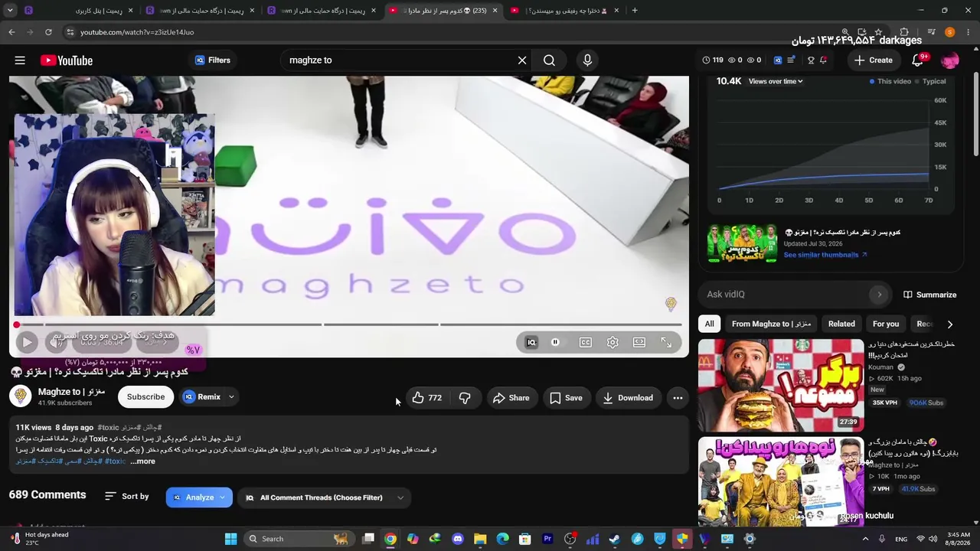This screenshot has width=980, height=551.
Task: Seek on the video progress bar
Action: coord(348,324)
